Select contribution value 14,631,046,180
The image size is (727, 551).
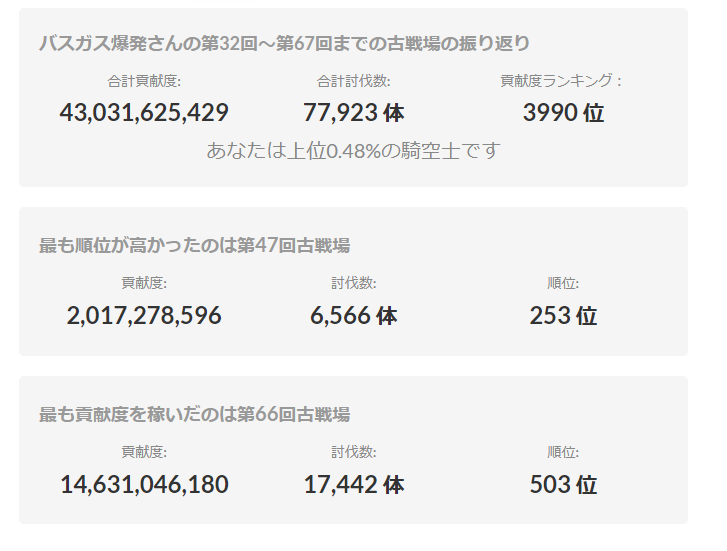click(x=144, y=485)
